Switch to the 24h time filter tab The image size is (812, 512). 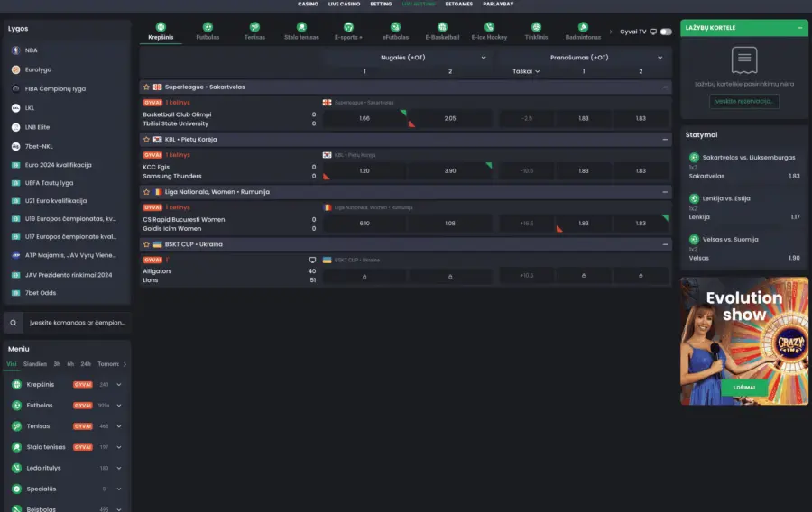pyautogui.click(x=85, y=364)
